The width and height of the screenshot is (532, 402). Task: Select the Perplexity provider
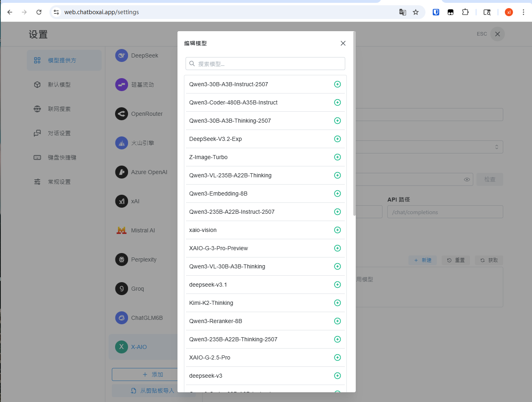tap(143, 259)
